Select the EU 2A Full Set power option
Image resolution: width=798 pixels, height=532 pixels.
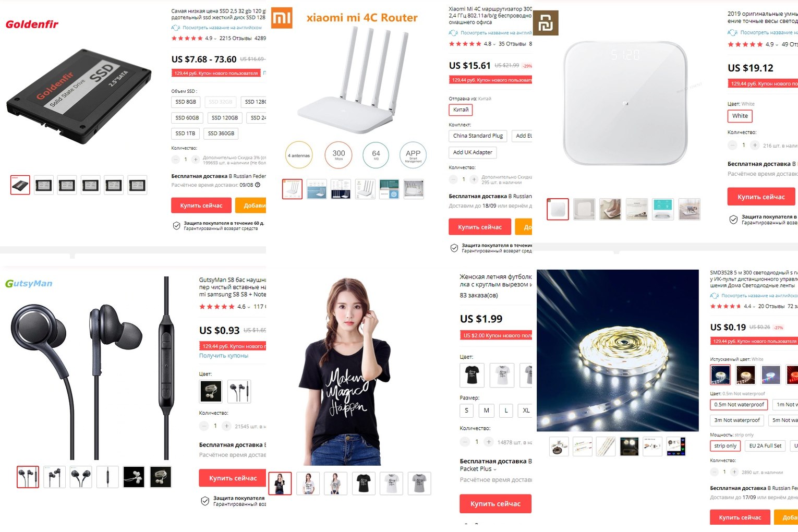tap(765, 446)
